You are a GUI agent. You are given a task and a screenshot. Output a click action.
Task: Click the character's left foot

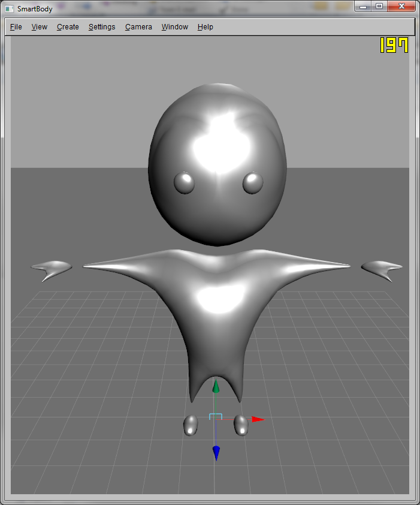[191, 425]
